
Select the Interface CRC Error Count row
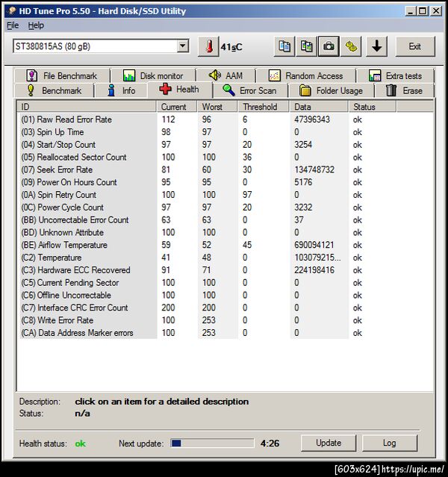click(x=225, y=308)
